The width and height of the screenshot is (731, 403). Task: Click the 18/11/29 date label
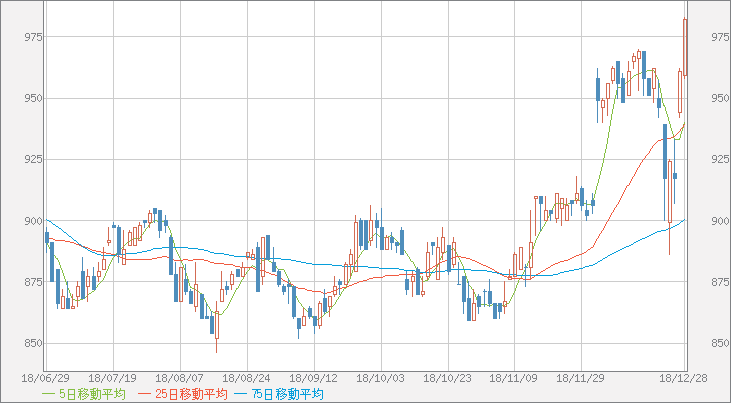tap(580, 379)
